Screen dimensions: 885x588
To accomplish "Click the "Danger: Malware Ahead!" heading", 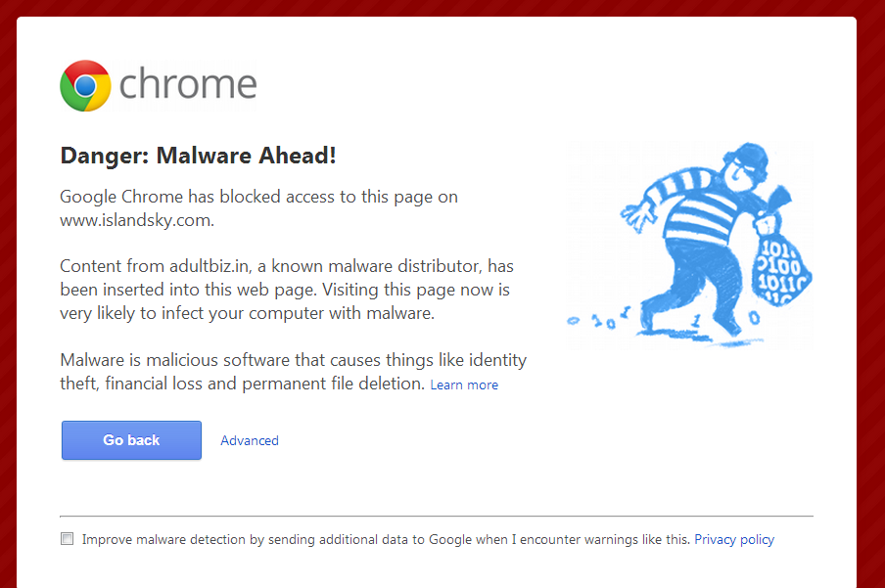I will [198, 156].
